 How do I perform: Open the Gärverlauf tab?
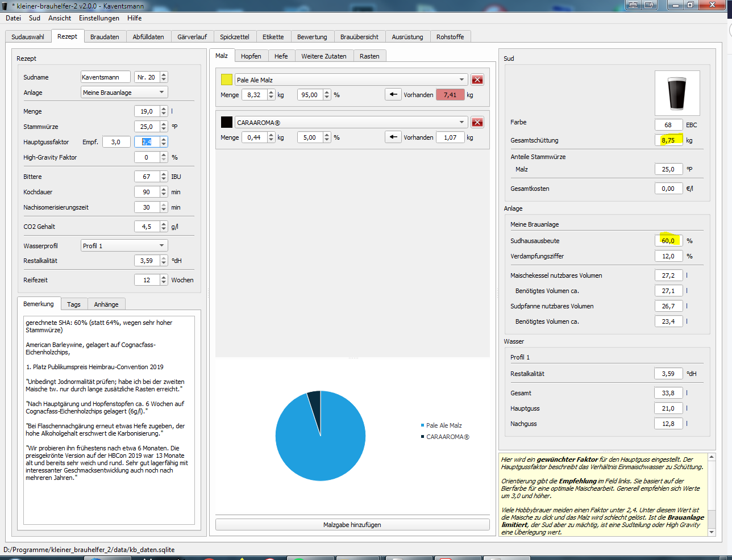coord(192,36)
